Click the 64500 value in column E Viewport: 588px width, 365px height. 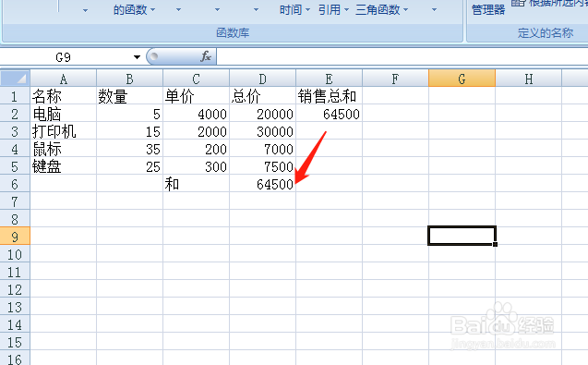(x=329, y=114)
